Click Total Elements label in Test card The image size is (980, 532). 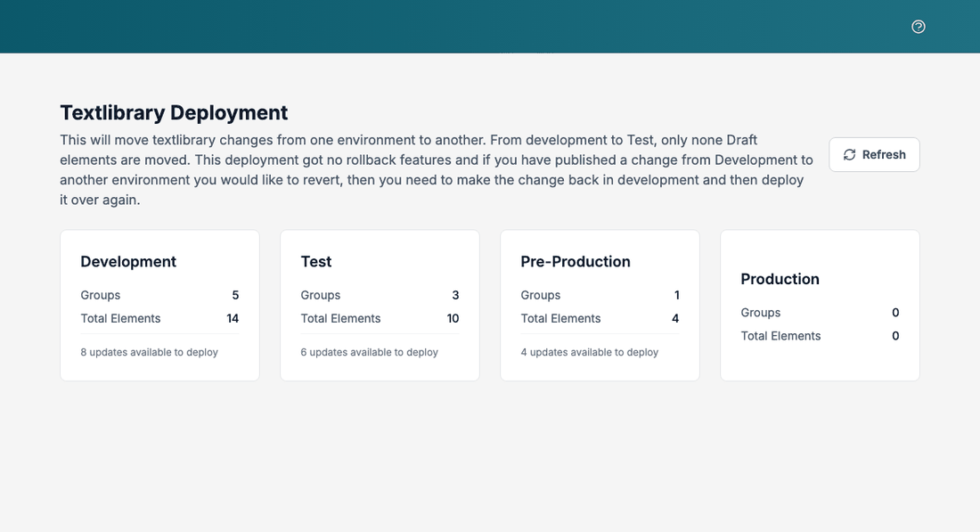(x=340, y=318)
